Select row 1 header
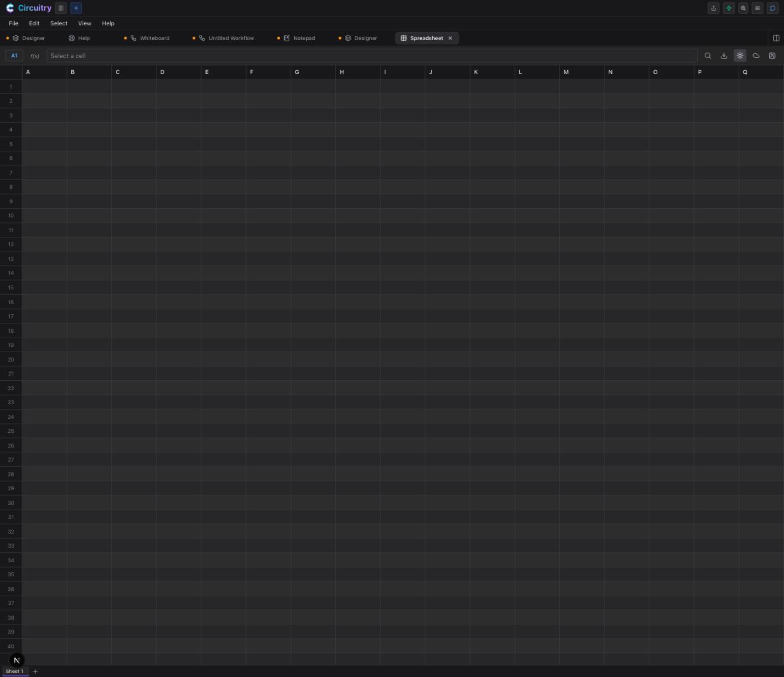Screen dimensions: 784x677 coord(11,87)
